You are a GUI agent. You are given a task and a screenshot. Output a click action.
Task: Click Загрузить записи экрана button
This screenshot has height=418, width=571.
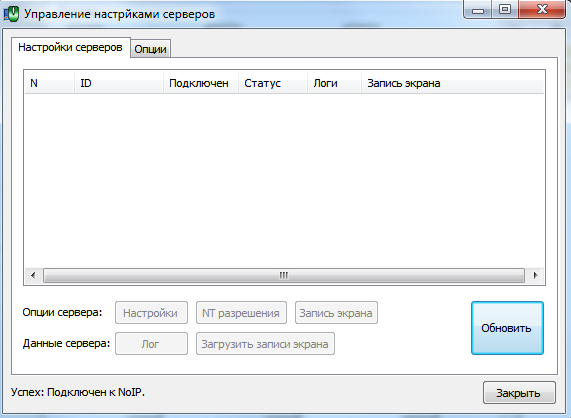[x=265, y=344]
